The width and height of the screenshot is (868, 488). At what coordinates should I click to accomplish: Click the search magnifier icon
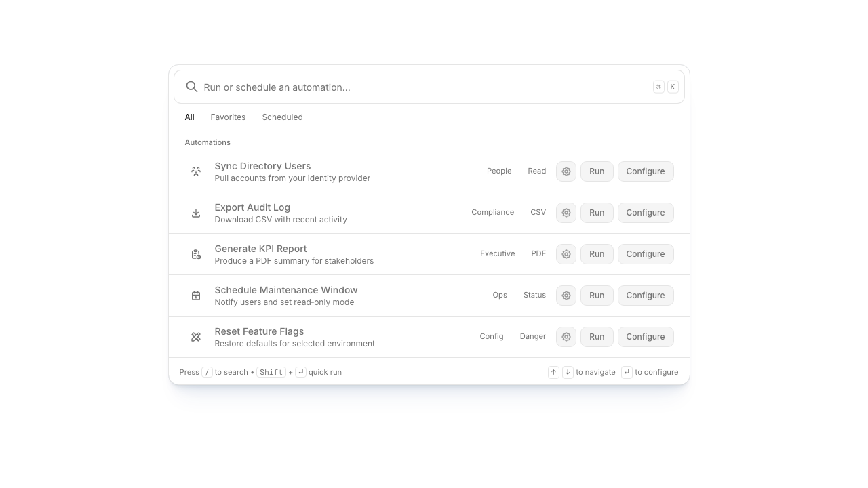pyautogui.click(x=192, y=87)
